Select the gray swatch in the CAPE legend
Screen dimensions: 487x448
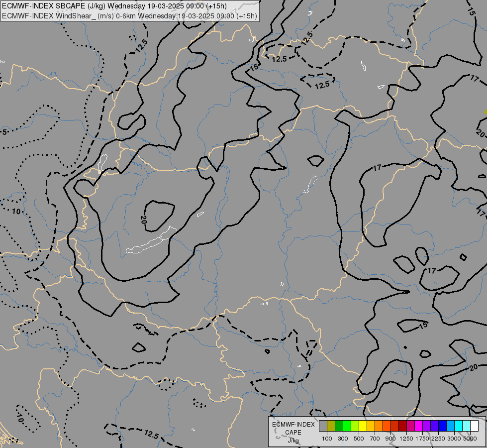pyautogui.click(x=323, y=426)
